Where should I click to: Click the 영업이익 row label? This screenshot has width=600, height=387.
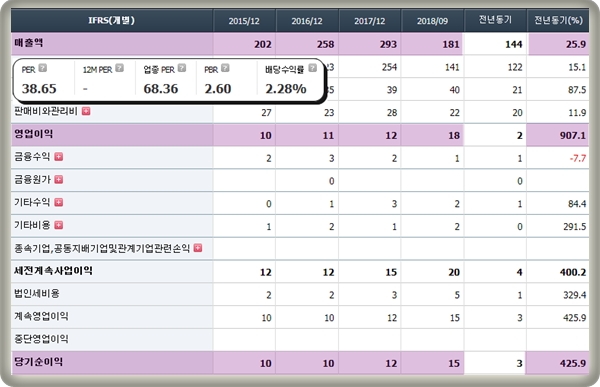(x=34, y=134)
